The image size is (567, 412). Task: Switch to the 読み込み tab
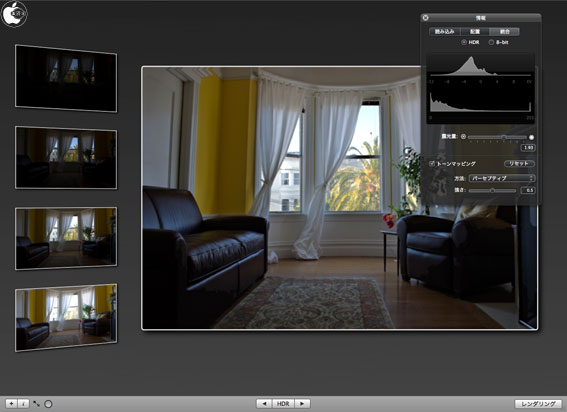click(444, 32)
